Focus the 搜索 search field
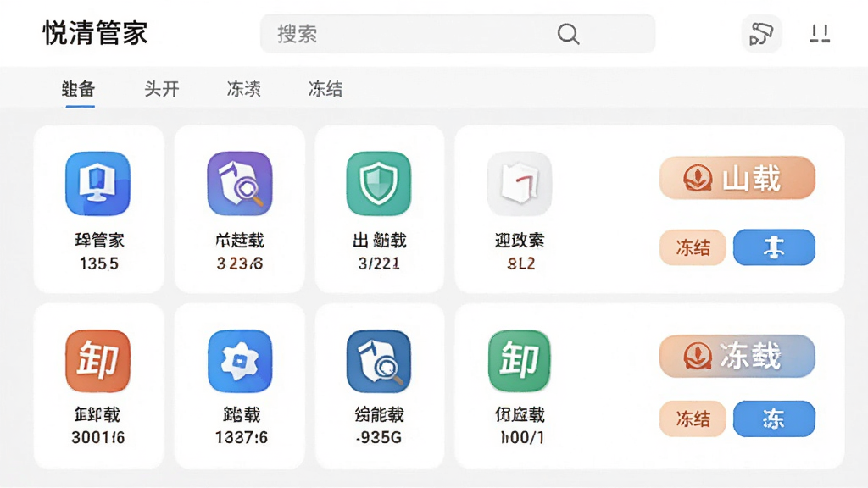The width and height of the screenshot is (868, 488). point(457,34)
